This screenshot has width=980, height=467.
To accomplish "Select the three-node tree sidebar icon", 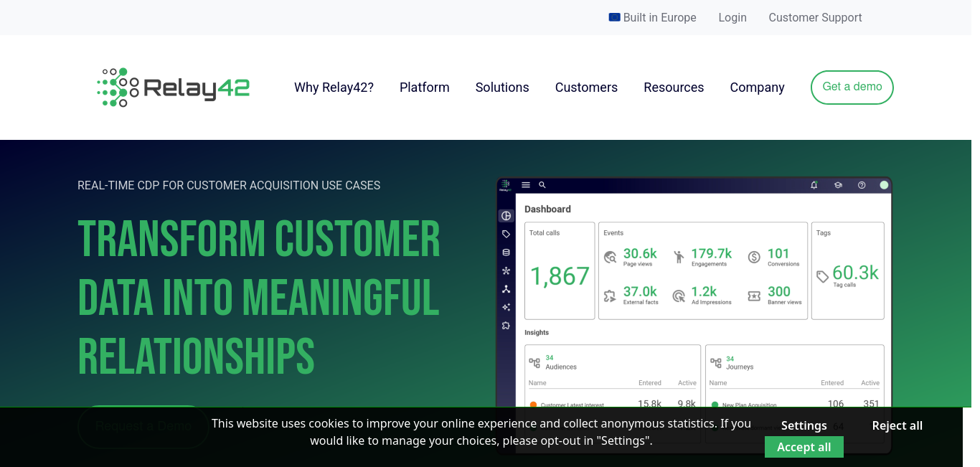I will click(x=506, y=289).
